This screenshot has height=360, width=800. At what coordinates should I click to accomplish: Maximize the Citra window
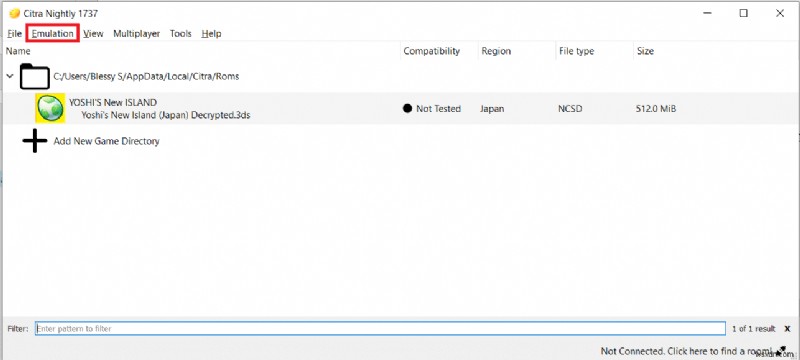coord(743,13)
